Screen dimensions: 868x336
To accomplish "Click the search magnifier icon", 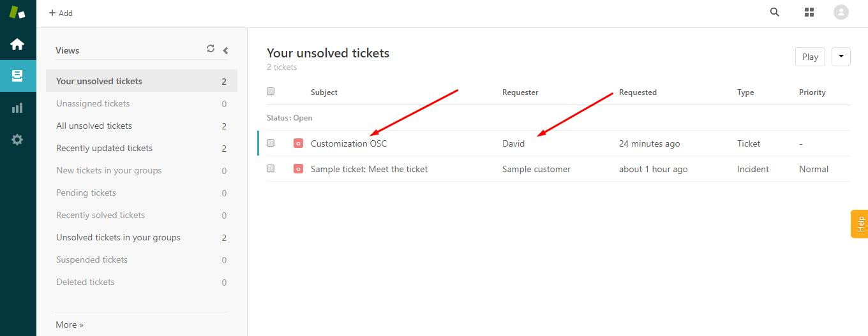I will 775,12.
